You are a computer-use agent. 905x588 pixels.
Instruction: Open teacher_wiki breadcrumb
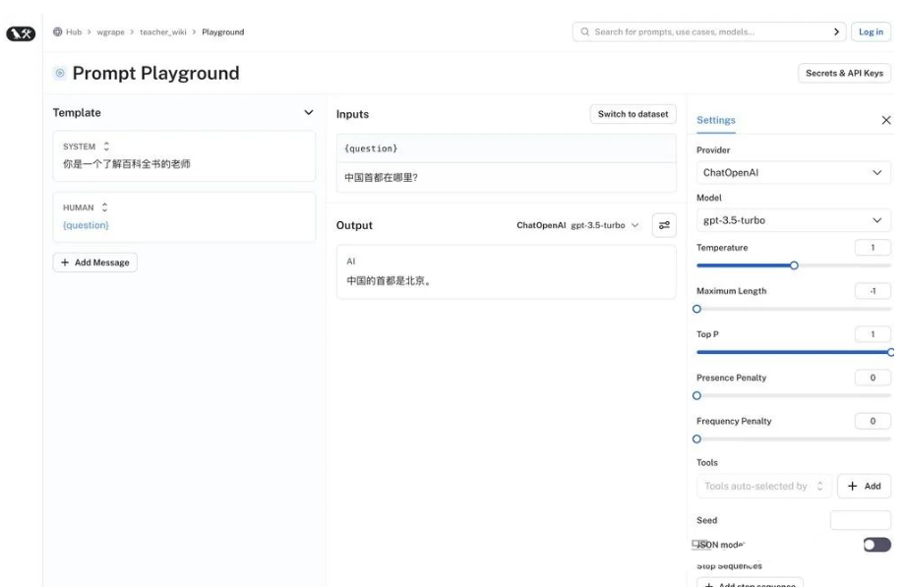click(162, 31)
